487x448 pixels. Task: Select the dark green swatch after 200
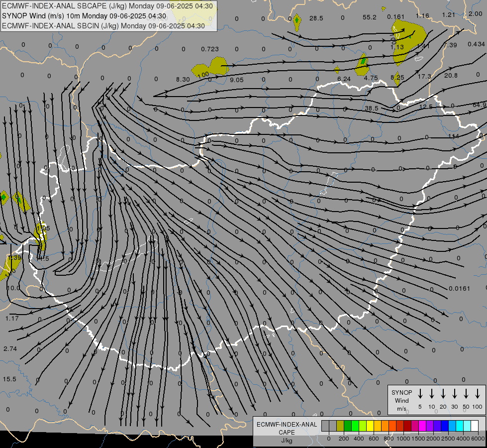[348, 426]
